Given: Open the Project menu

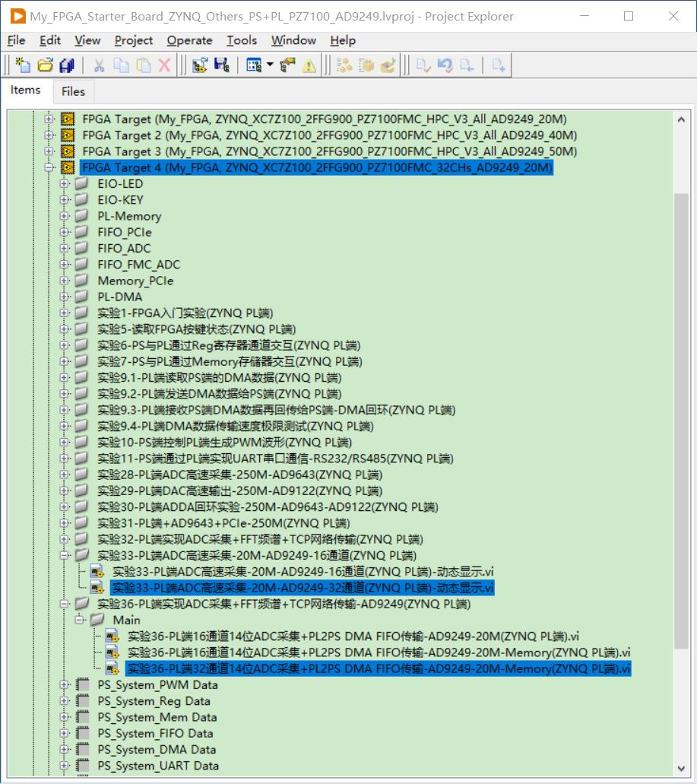Looking at the screenshot, I should click(x=134, y=40).
